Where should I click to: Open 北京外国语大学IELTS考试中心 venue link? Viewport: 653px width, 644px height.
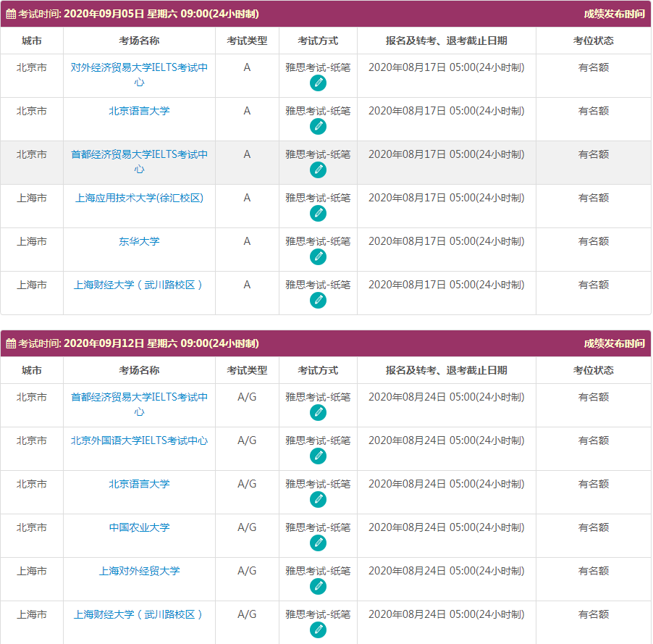coord(139,440)
